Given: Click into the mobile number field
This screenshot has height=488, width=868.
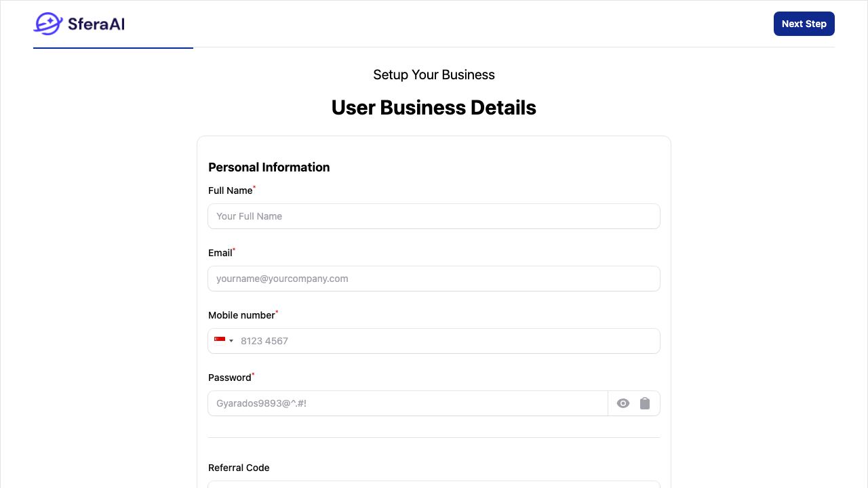Looking at the screenshot, I should pos(449,341).
